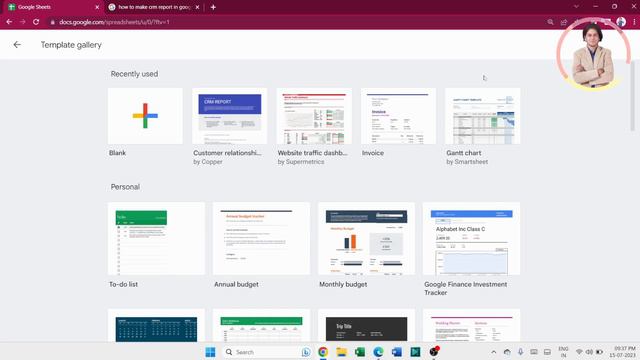Screen dimensions: 640x360
Task: Close the 'how to make crm report' tab
Action: click(x=197, y=7)
